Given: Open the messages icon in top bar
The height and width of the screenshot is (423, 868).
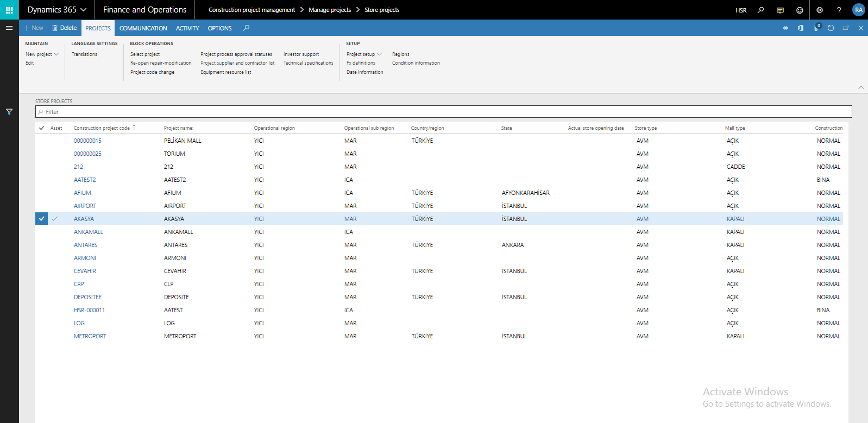Looking at the screenshot, I should pos(780,10).
